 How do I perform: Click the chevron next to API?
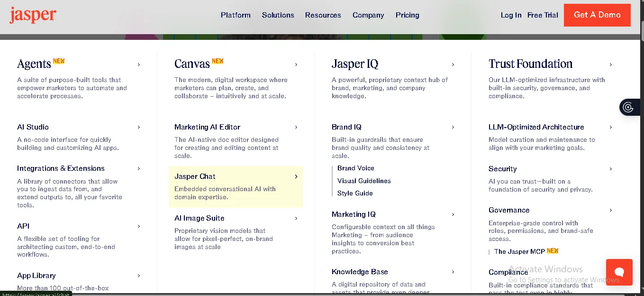[x=139, y=226]
